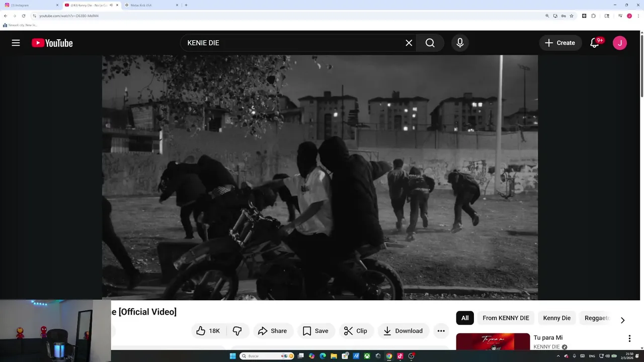Screen dimensions: 644x362
Task: Pause the video by clicking the player
Action: (x=320, y=177)
